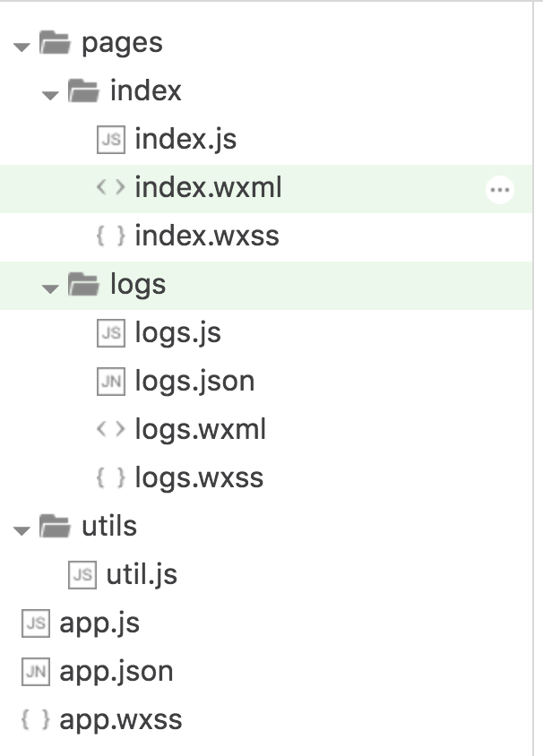The width and height of the screenshot is (543, 756).
Task: Select the pages folder label
Action: coord(122,43)
